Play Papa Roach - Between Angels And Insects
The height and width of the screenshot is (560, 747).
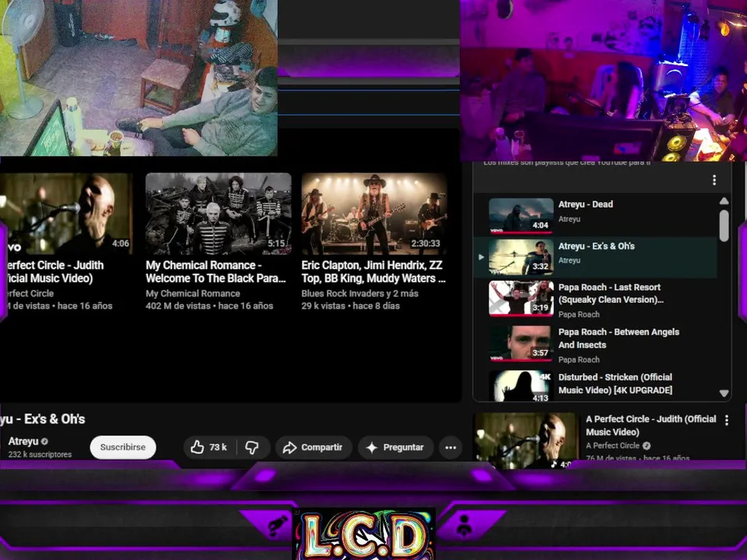(x=595, y=345)
